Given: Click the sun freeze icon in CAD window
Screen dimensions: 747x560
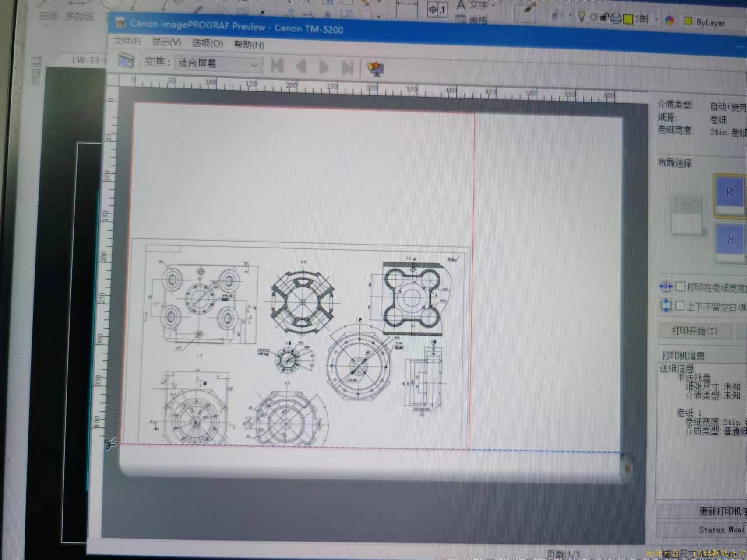Looking at the screenshot, I should pyautogui.click(x=593, y=17).
